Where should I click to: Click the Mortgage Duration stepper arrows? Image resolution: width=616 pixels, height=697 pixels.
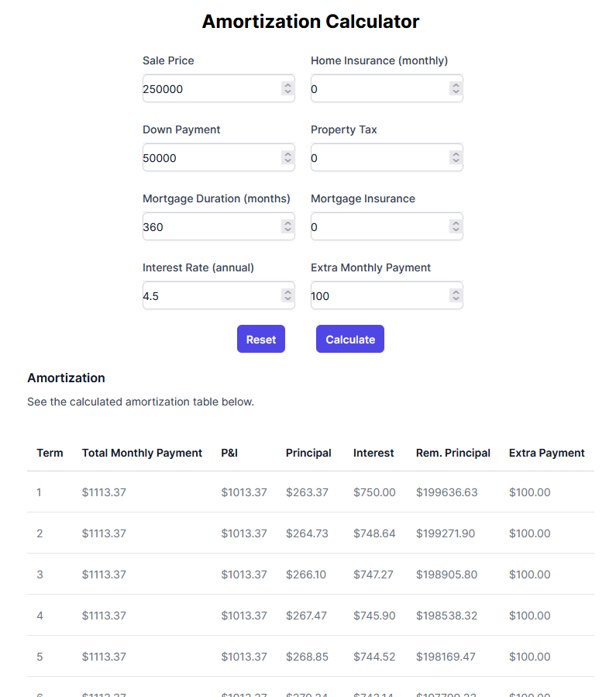point(287,226)
